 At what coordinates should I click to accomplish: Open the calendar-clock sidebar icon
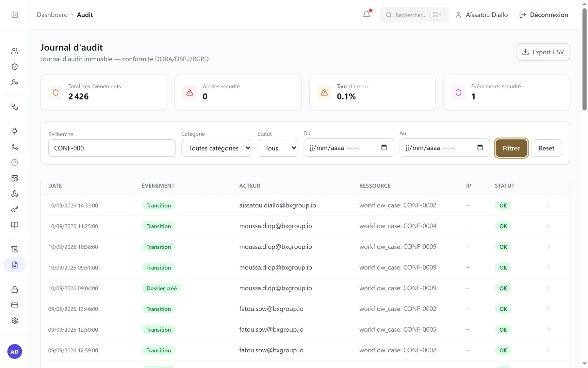[x=15, y=178]
